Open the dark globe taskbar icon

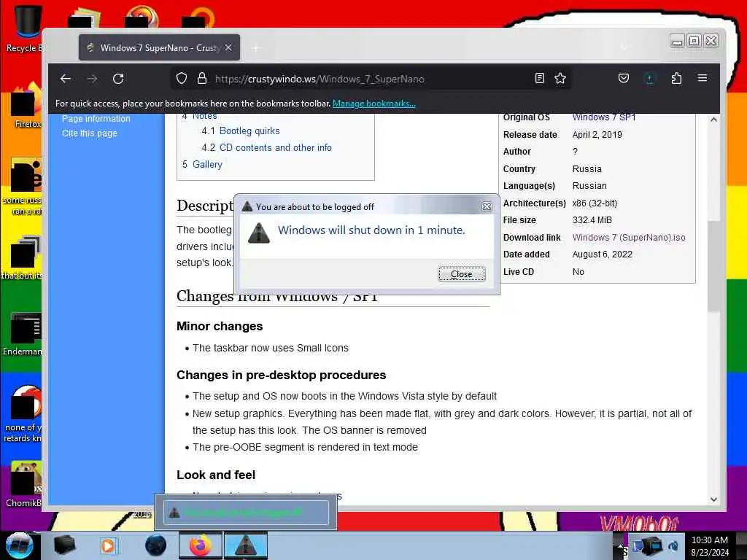[x=155, y=545]
